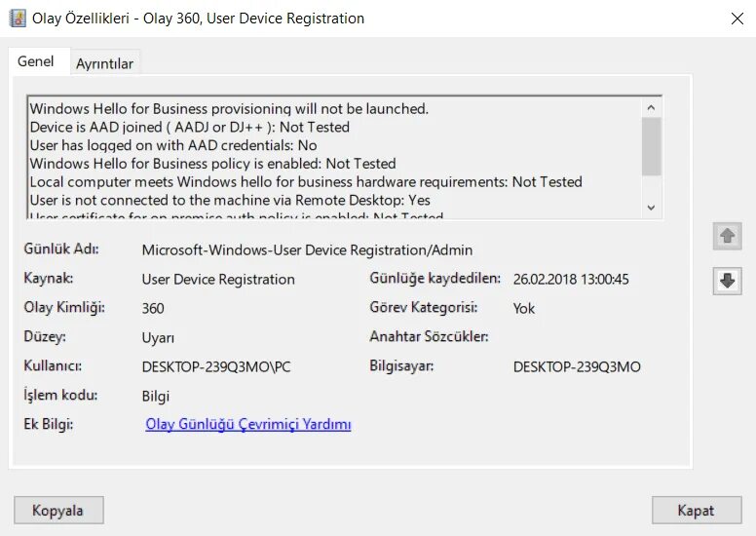
Task: Open the Olay Günlüğü Çevrimiçi Yardımı link
Action: coord(248,424)
